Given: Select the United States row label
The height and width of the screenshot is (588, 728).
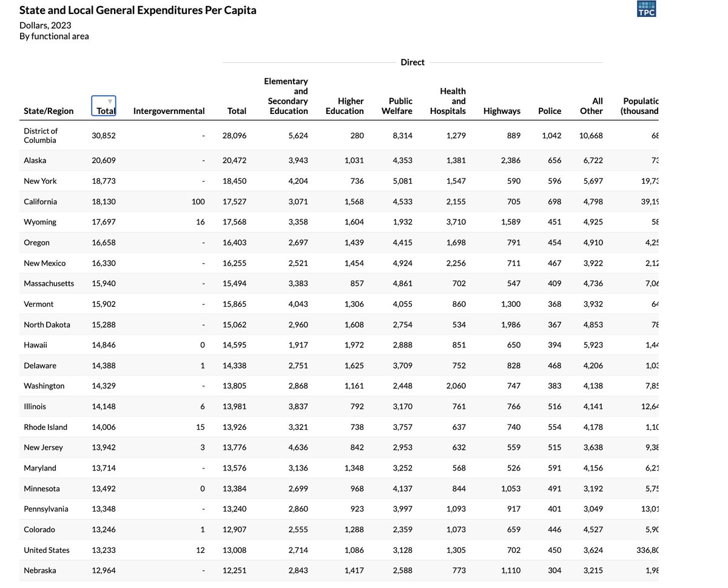Looking at the screenshot, I should (47, 550).
